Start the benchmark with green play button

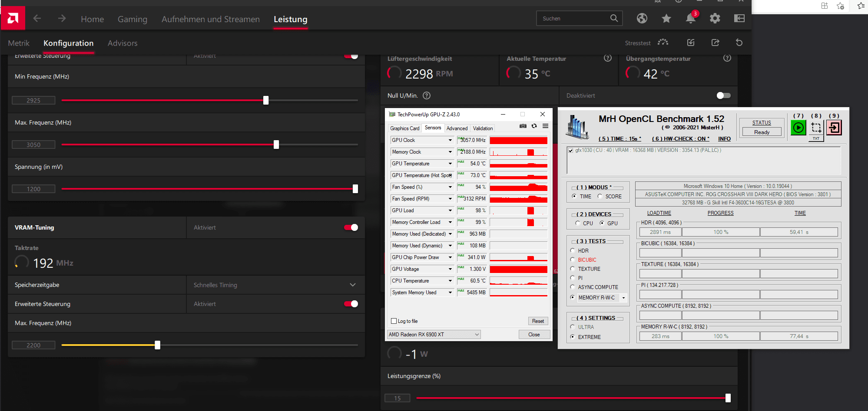click(798, 128)
